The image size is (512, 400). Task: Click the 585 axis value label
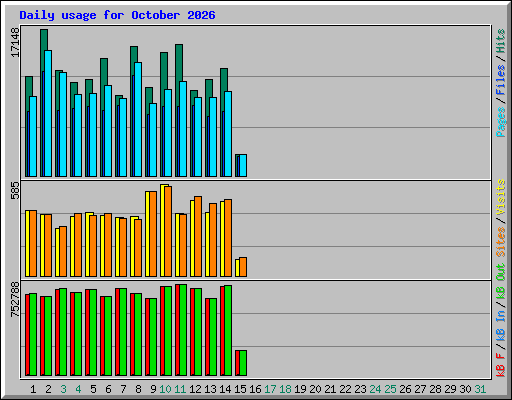click(x=15, y=190)
